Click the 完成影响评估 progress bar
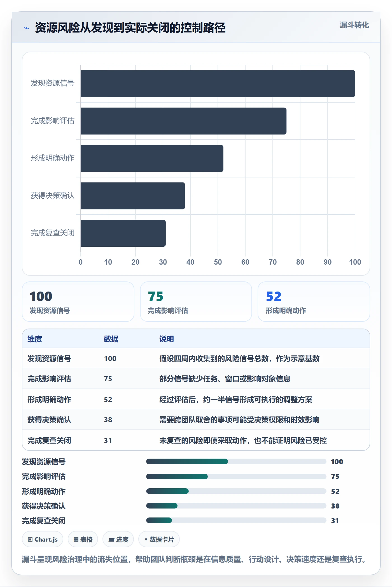 (x=236, y=476)
